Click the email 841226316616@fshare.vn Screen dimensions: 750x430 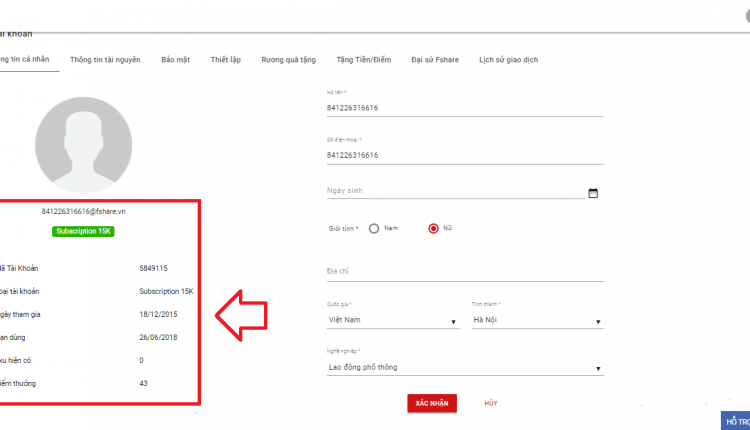[83, 211]
